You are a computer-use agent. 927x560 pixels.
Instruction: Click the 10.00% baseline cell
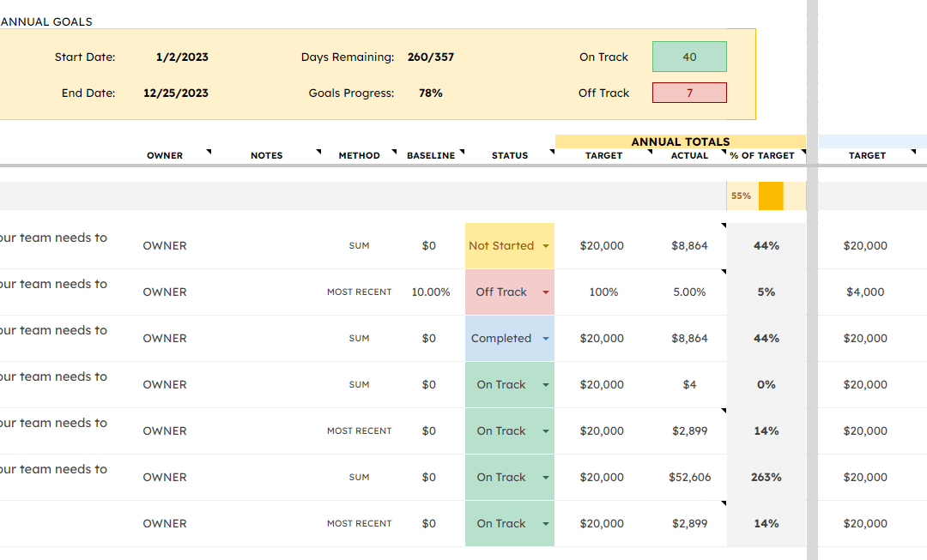click(430, 292)
